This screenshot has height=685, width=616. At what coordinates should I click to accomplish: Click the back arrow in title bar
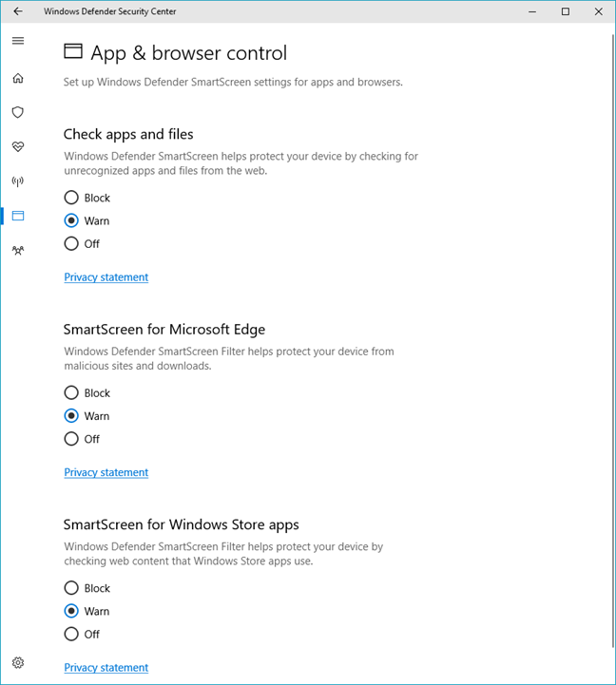pyautogui.click(x=18, y=11)
